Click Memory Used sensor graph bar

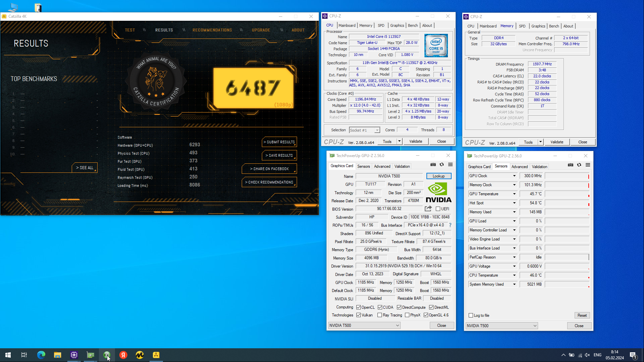(567, 212)
